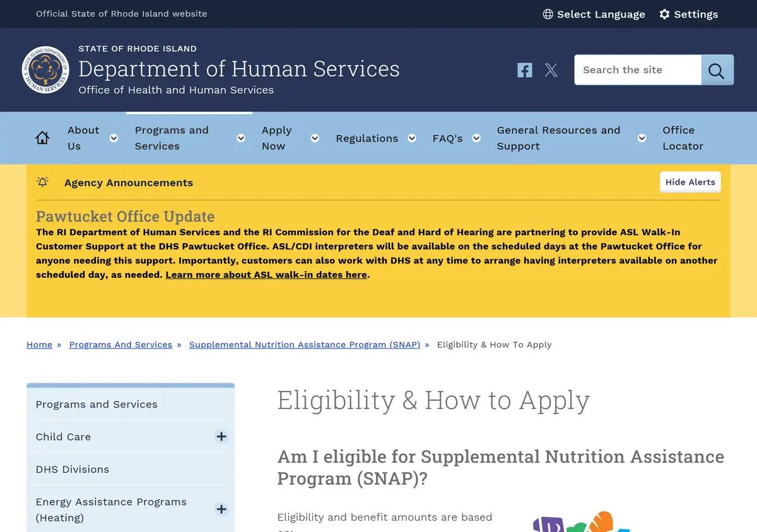Viewport: 757px width, 532px height.
Task: Expand the FAQ's dropdown chevron
Action: [476, 138]
